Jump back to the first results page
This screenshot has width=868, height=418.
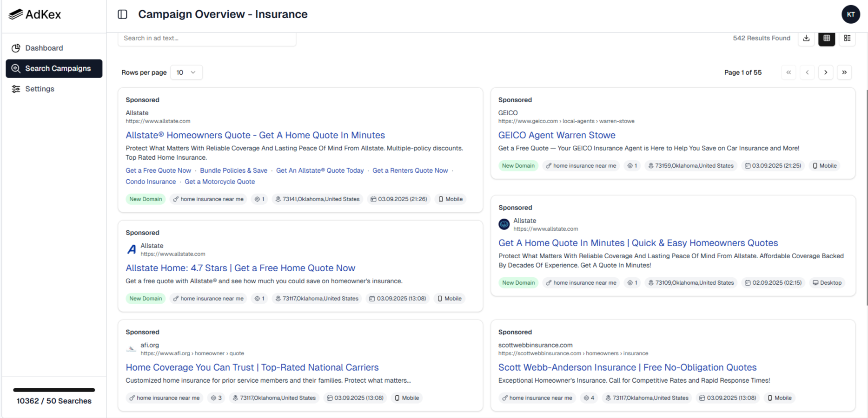point(788,72)
